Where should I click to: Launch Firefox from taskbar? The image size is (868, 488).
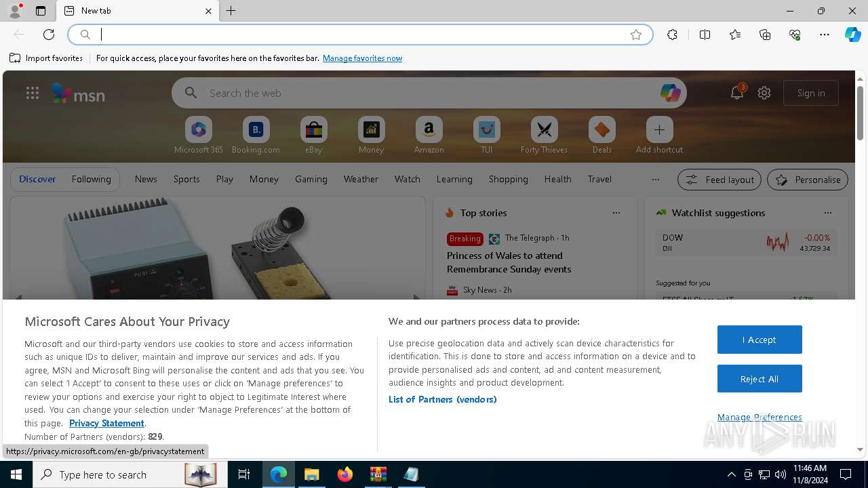[x=345, y=474]
